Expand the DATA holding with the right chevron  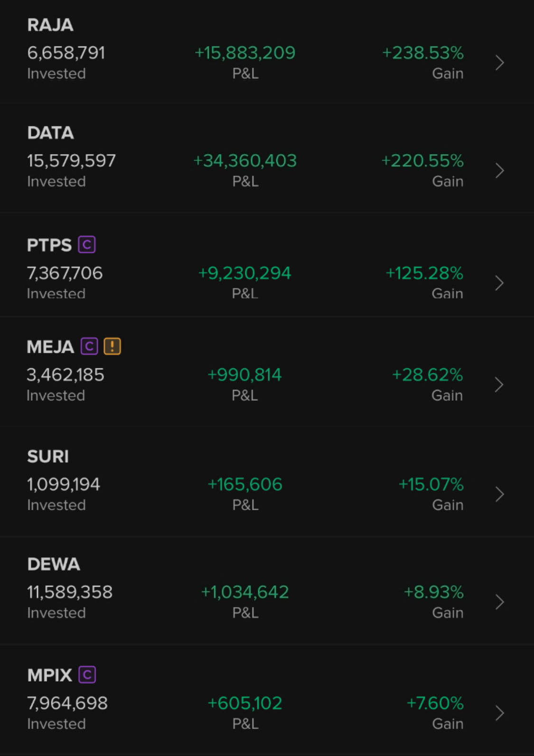(x=499, y=171)
